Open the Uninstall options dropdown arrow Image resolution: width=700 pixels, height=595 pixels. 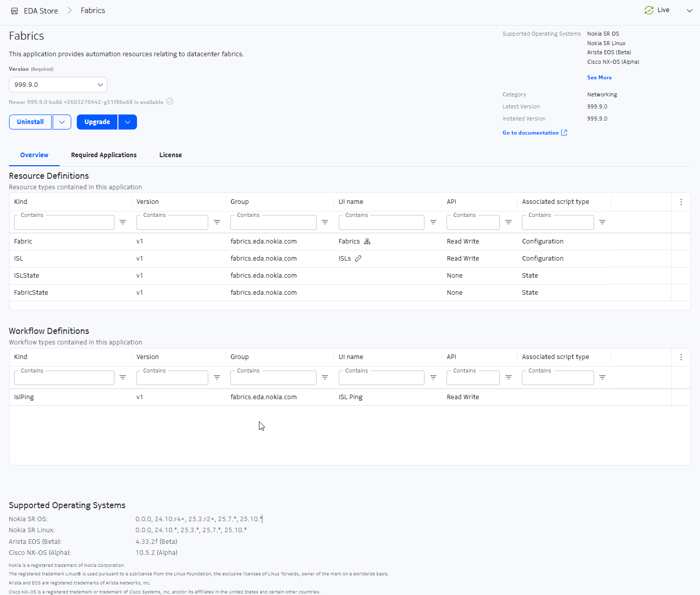click(x=62, y=122)
